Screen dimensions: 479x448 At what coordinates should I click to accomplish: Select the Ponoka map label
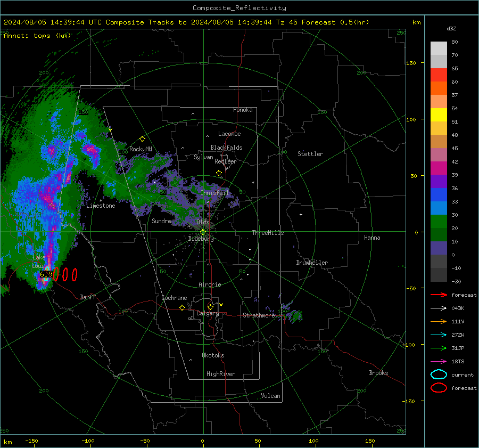243,110
